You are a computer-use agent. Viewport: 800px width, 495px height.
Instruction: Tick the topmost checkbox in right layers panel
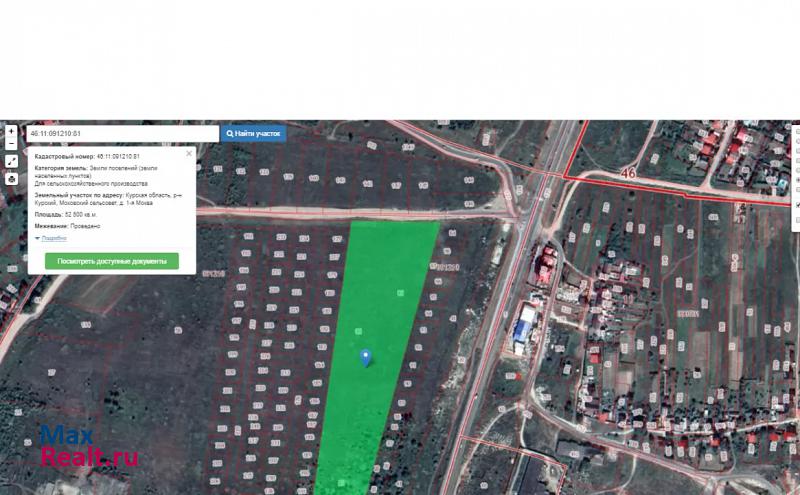point(797,130)
